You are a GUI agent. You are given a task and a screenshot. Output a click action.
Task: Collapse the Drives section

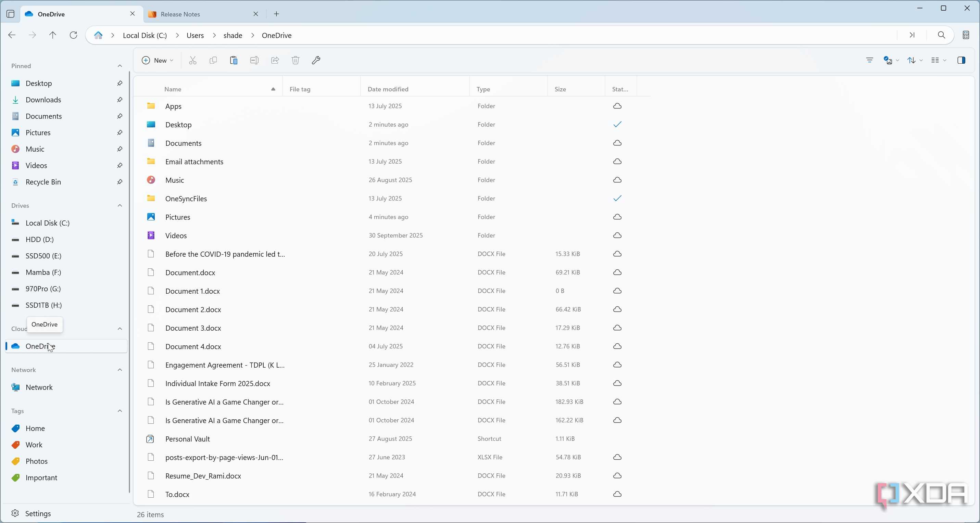[120, 205]
